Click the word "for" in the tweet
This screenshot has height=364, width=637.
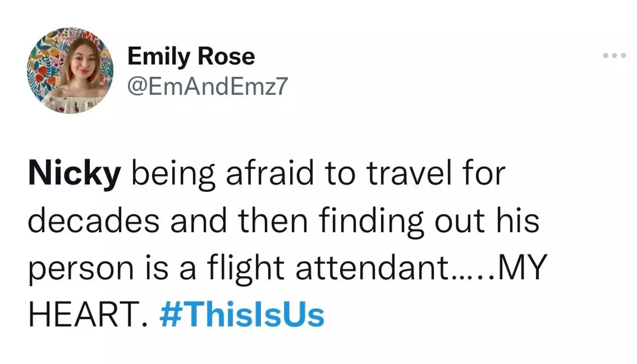485,173
